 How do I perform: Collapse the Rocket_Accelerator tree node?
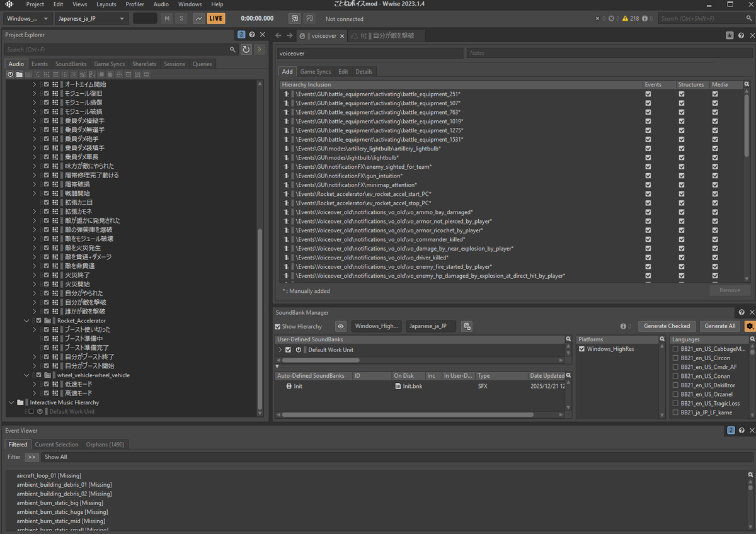27,321
